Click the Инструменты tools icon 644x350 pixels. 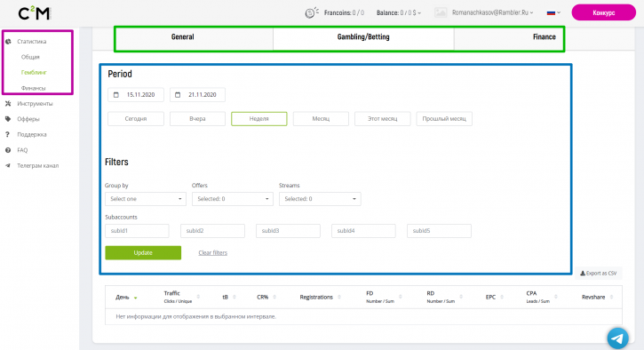point(8,104)
